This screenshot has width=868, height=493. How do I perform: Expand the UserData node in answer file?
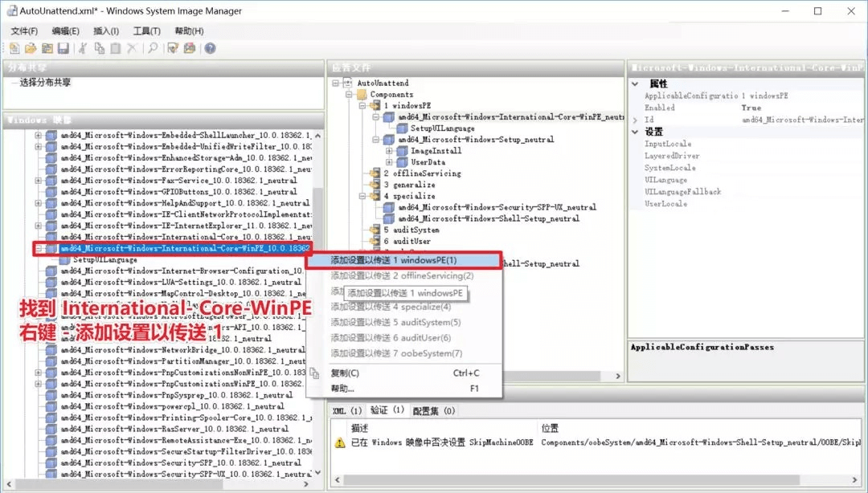[390, 162]
